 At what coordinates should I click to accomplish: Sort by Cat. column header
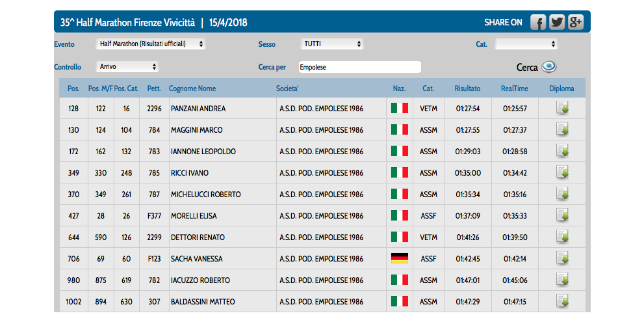click(x=428, y=88)
